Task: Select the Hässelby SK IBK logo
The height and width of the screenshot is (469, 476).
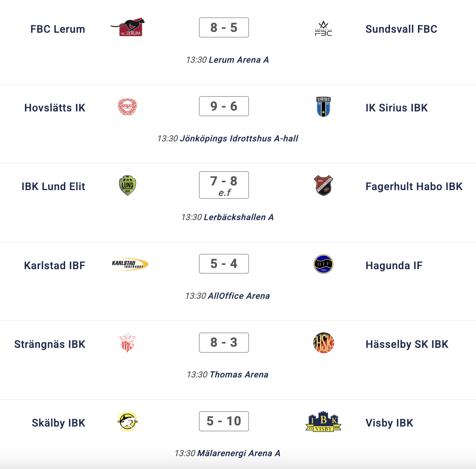Action: click(x=323, y=343)
